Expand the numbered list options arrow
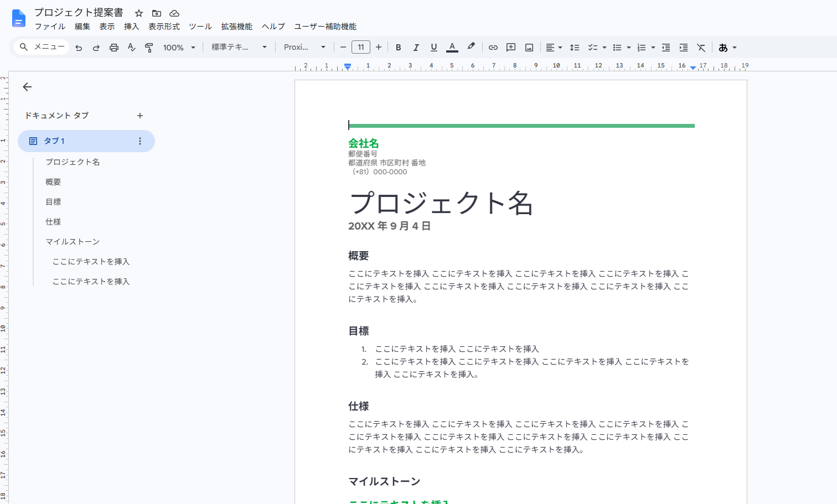Screen dimensions: 837x504 (653, 48)
